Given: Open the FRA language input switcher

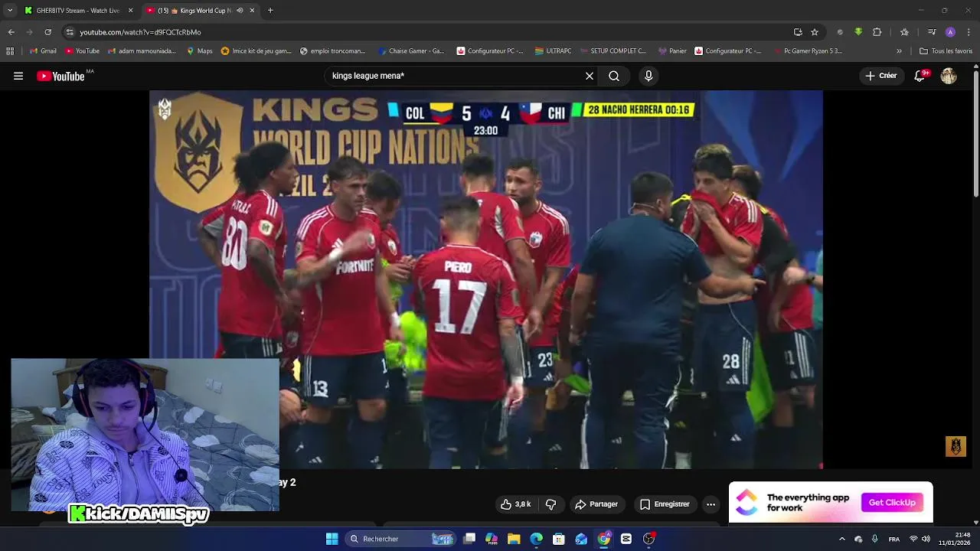Looking at the screenshot, I should pyautogui.click(x=894, y=539).
